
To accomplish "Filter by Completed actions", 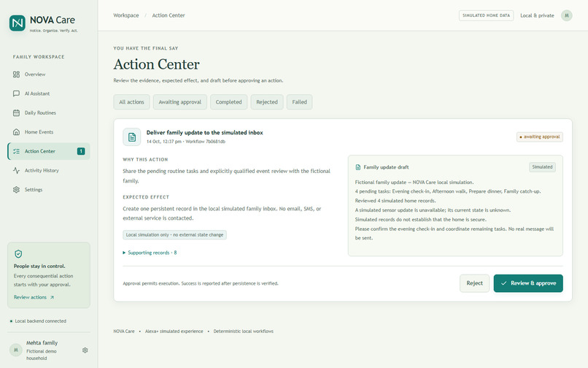I will 229,102.
